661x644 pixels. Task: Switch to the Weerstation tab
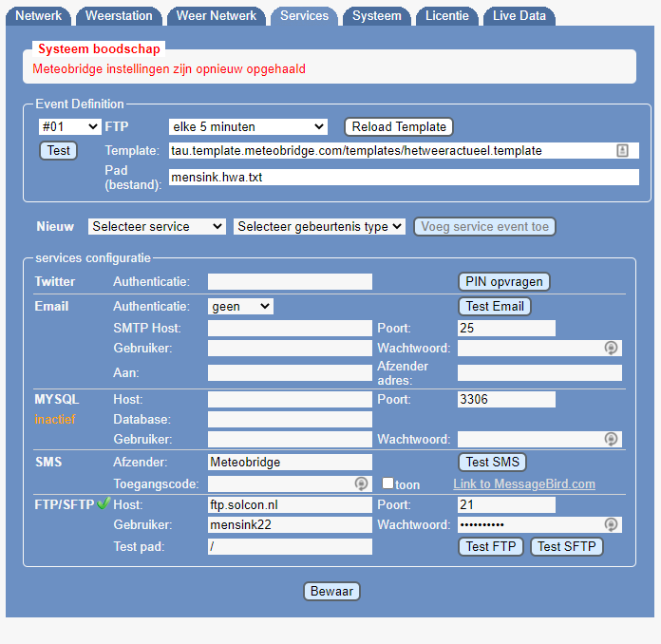[119, 16]
